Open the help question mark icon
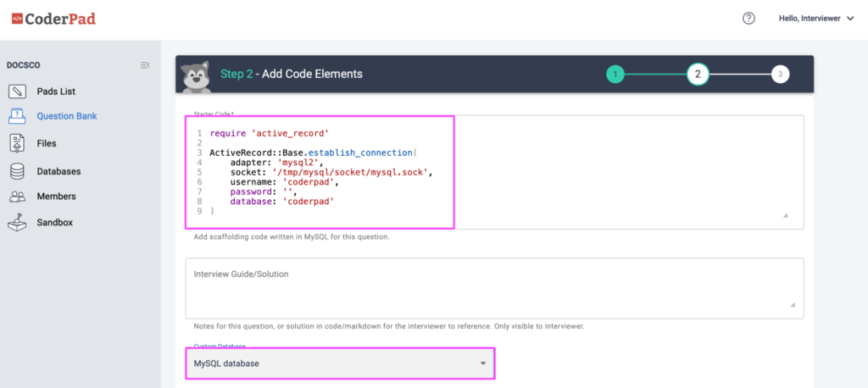The image size is (868, 388). click(748, 19)
